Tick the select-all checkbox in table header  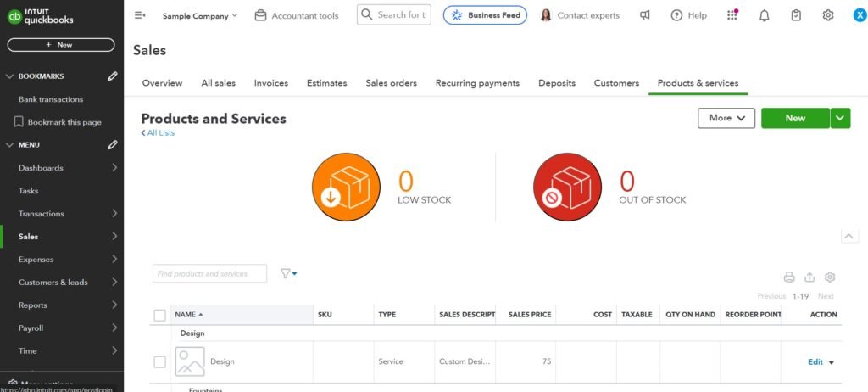point(160,315)
